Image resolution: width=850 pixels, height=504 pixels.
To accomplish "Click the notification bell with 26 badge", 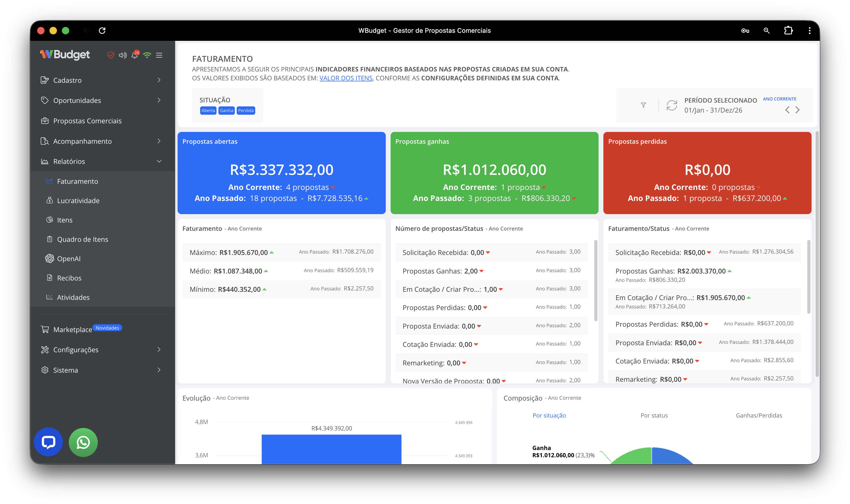I will click(135, 55).
